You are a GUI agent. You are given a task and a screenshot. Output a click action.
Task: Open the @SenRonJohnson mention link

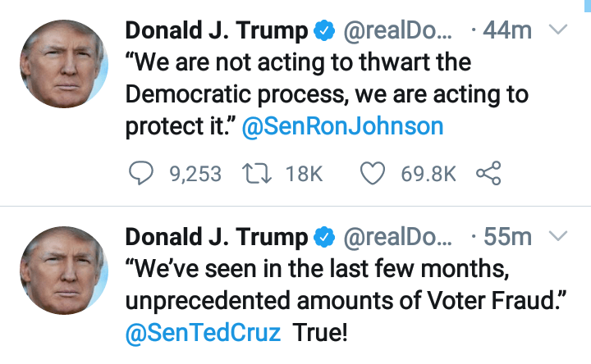(344, 126)
